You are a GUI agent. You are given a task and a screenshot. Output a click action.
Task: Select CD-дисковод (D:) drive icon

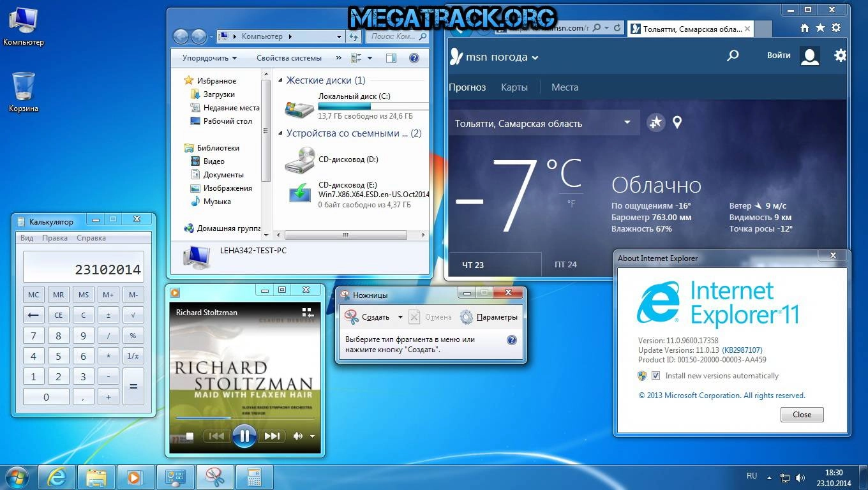pos(299,160)
